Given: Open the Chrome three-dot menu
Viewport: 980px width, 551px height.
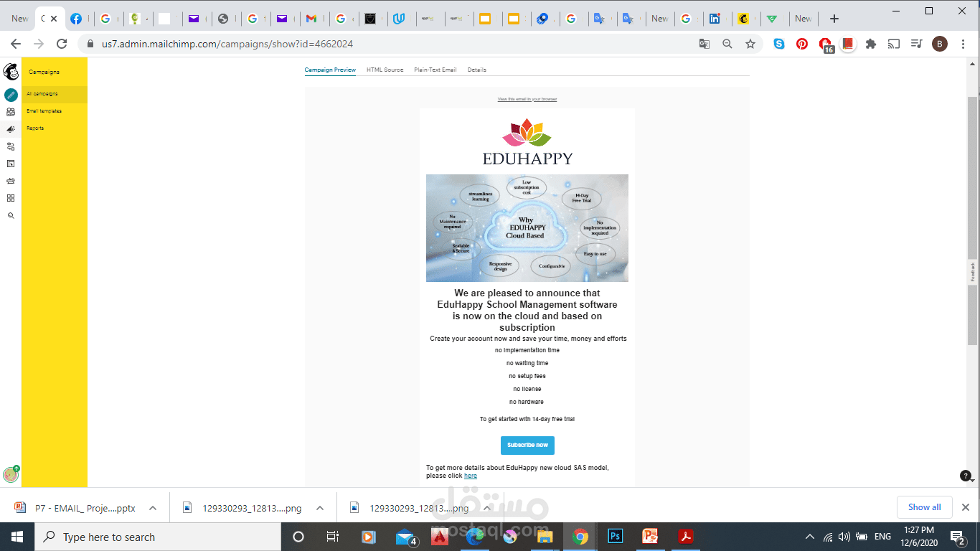Looking at the screenshot, I should point(963,44).
